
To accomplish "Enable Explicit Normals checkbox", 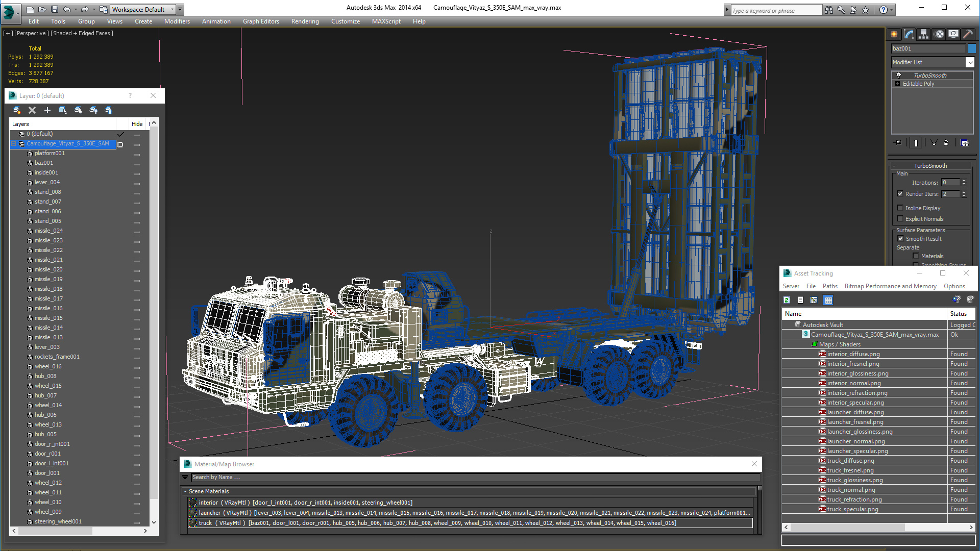I will [x=900, y=219].
